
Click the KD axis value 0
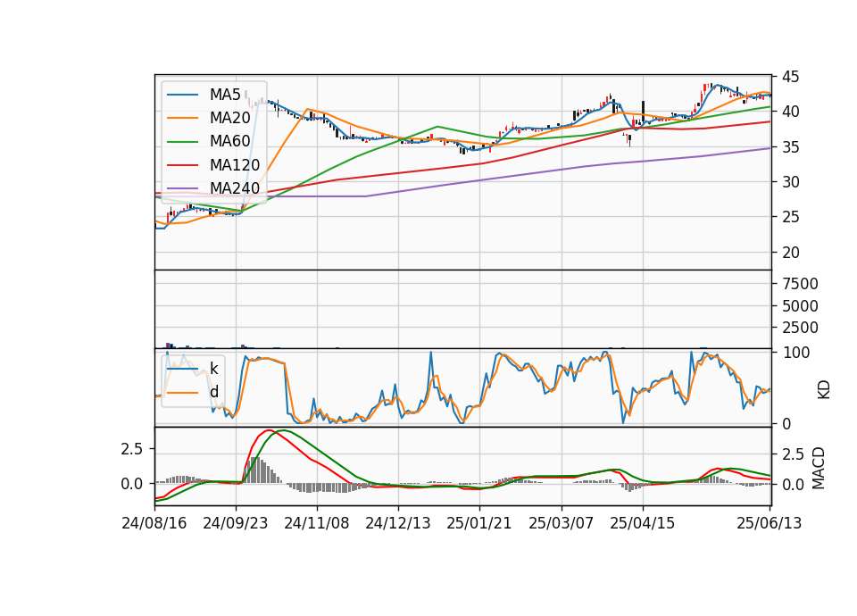pyautogui.click(x=786, y=423)
